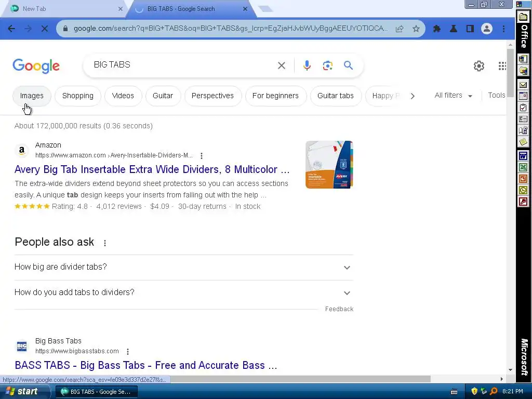Open the Avery dividers product thumbnail
Screen dimensions: 532x399
click(x=329, y=165)
